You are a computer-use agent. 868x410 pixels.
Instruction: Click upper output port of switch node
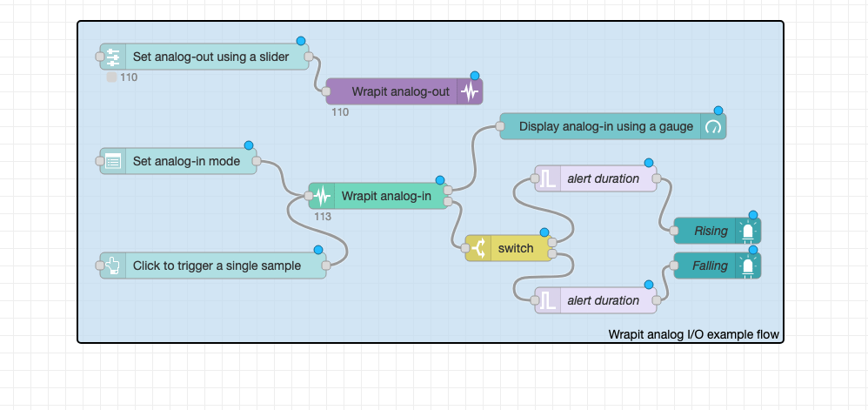[x=552, y=243]
